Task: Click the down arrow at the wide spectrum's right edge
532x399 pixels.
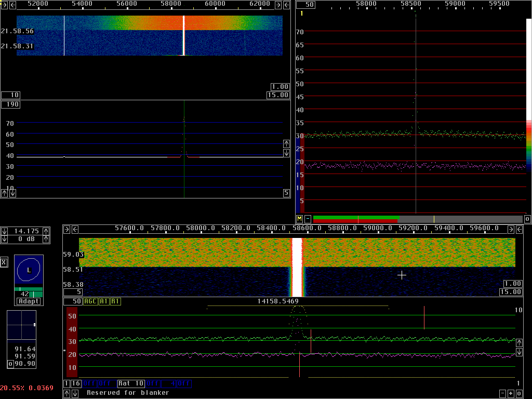Action: (x=286, y=153)
